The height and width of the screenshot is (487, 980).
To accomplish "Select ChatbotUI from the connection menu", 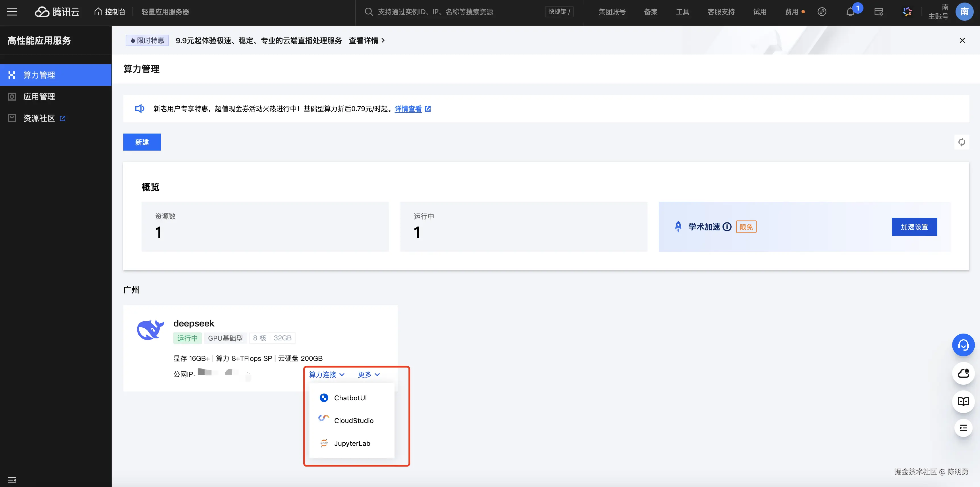I will [x=350, y=398].
